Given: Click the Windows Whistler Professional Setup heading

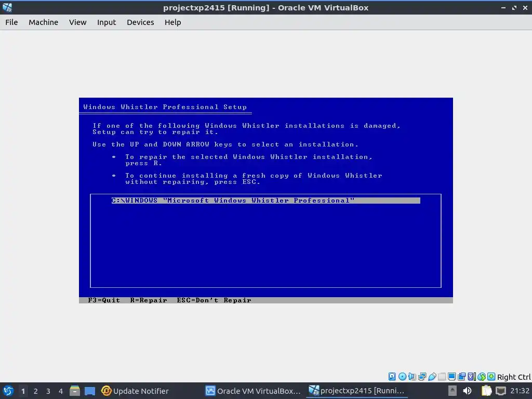Looking at the screenshot, I should (x=165, y=107).
